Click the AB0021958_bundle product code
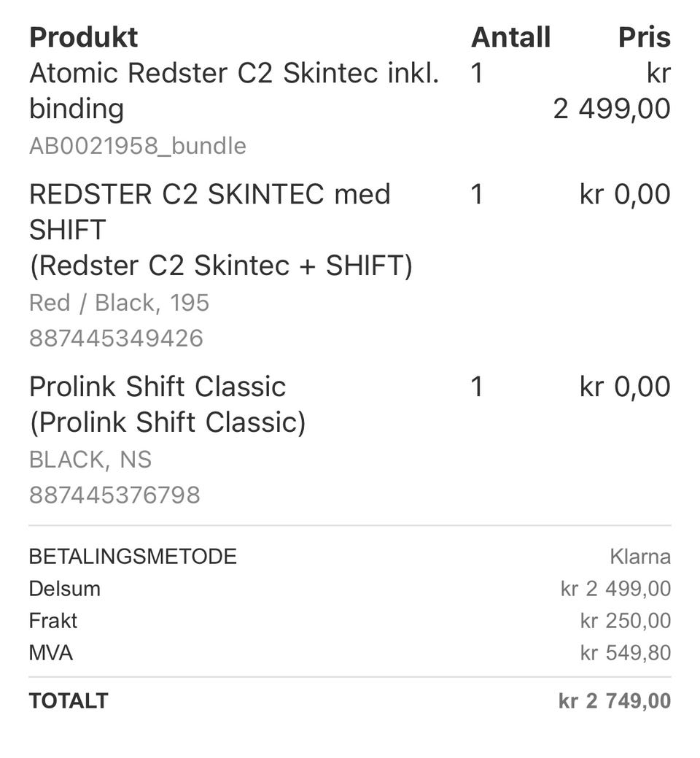Screen dimensions: 700x758 (137, 146)
